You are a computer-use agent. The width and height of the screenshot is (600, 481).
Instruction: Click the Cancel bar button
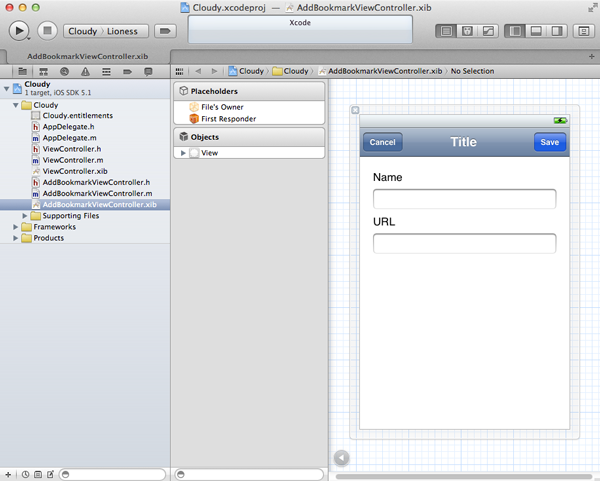click(383, 142)
